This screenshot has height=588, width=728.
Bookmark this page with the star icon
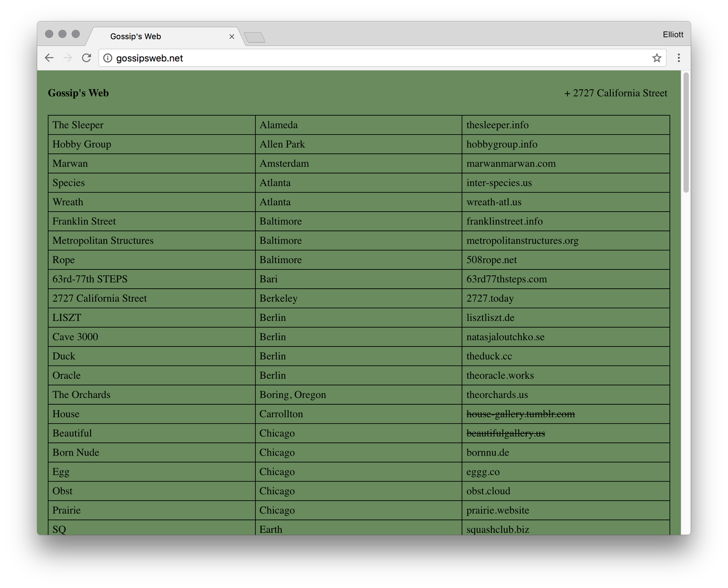click(x=656, y=58)
